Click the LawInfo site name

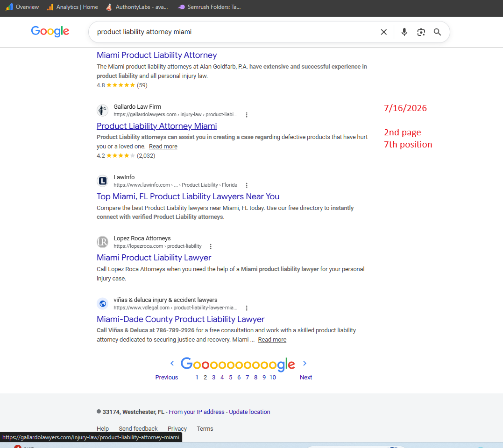tap(124, 177)
